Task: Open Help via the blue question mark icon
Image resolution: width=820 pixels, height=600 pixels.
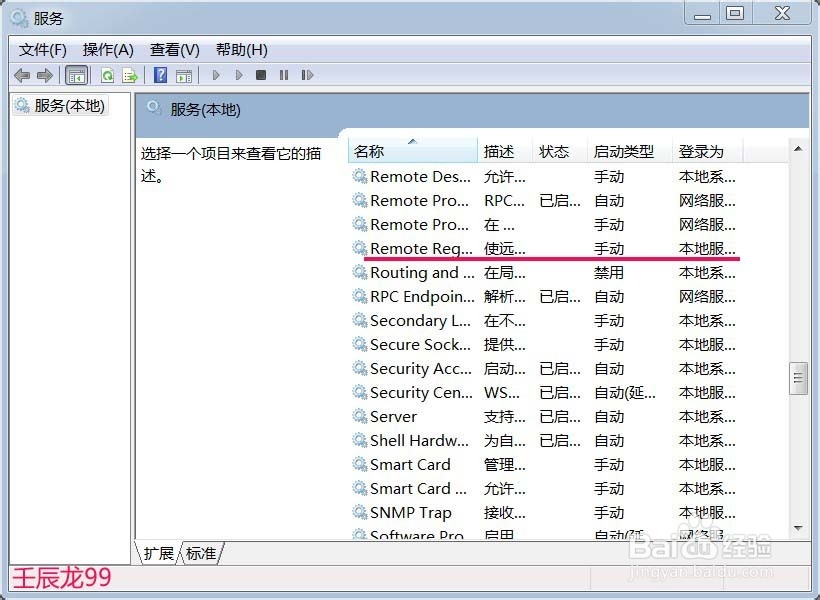Action: click(x=160, y=74)
